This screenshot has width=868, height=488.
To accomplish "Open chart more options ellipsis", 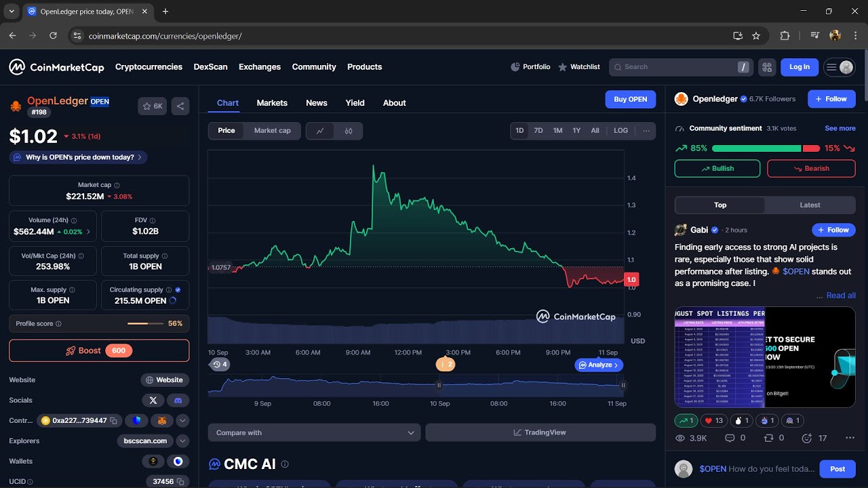I will (x=646, y=131).
